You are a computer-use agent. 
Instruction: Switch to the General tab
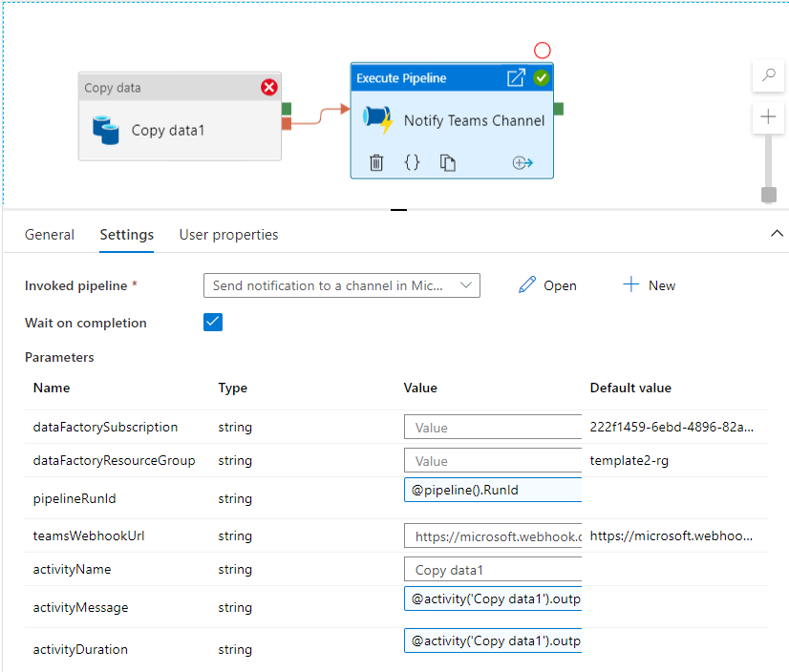pyautogui.click(x=50, y=235)
